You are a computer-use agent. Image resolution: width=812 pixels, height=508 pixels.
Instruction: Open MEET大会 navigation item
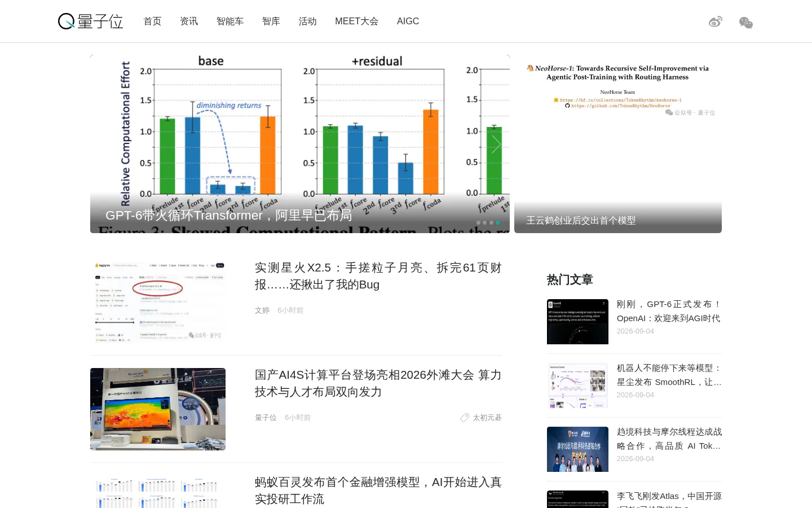pos(356,21)
